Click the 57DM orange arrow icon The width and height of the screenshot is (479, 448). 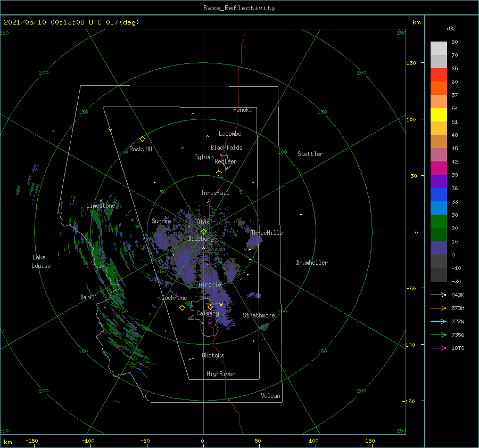(439, 308)
